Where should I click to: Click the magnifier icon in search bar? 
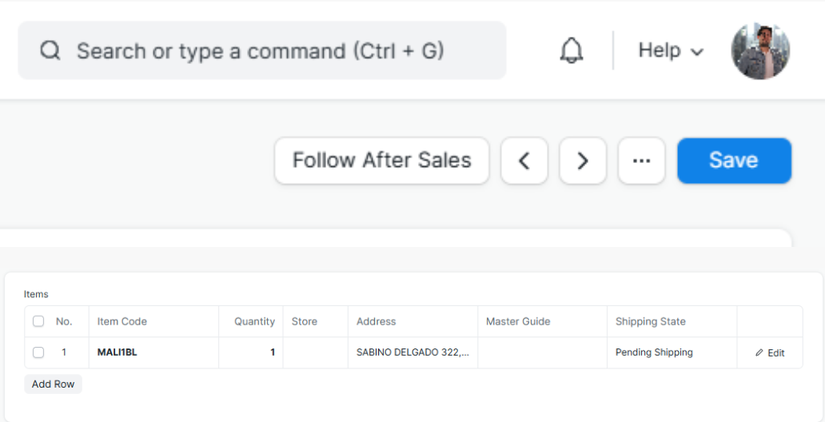(x=50, y=51)
